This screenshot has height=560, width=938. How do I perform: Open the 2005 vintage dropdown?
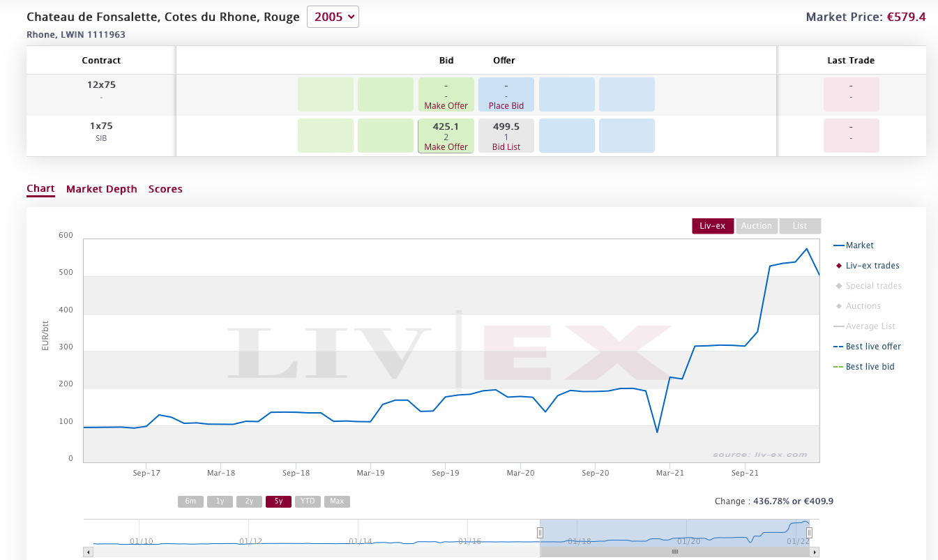pyautogui.click(x=333, y=17)
